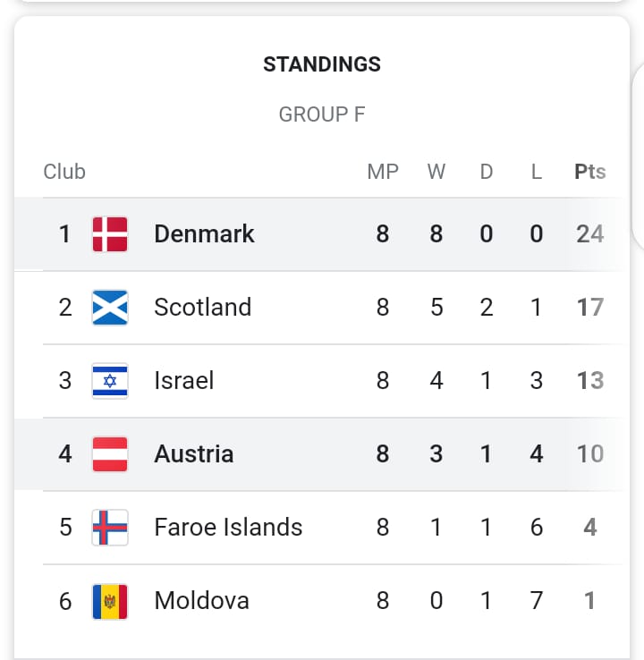Click the Scotland flag icon
The image size is (644, 660).
click(x=110, y=308)
